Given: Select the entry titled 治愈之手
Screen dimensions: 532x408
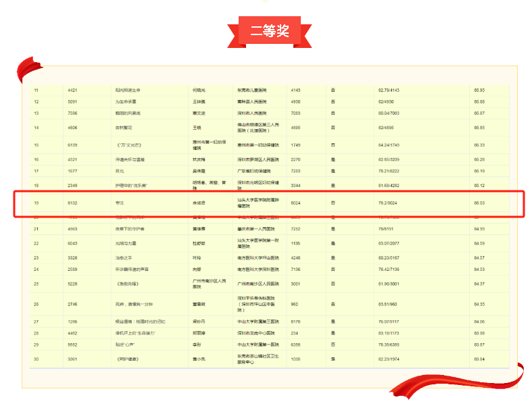Looking at the screenshot, I should [122, 257].
